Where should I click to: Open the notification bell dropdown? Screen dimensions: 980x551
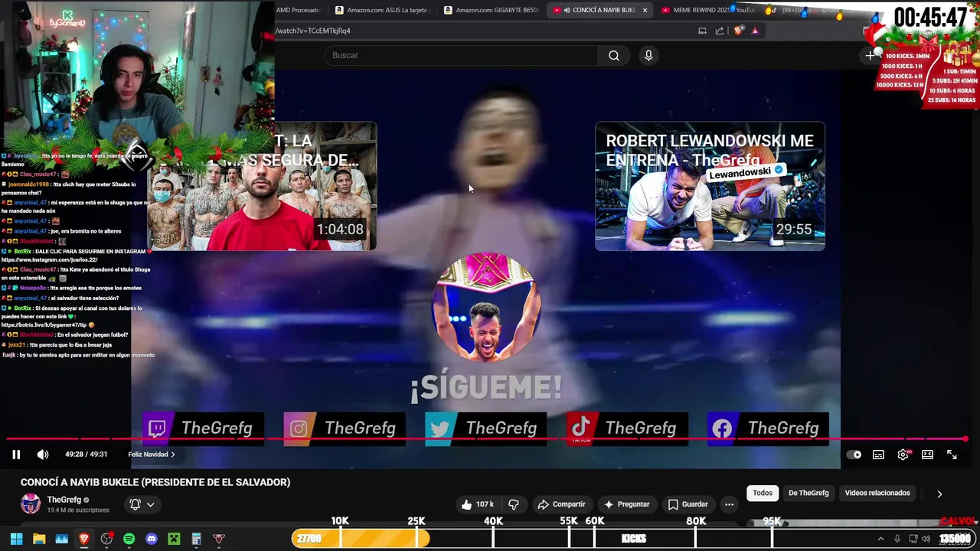pos(142,504)
